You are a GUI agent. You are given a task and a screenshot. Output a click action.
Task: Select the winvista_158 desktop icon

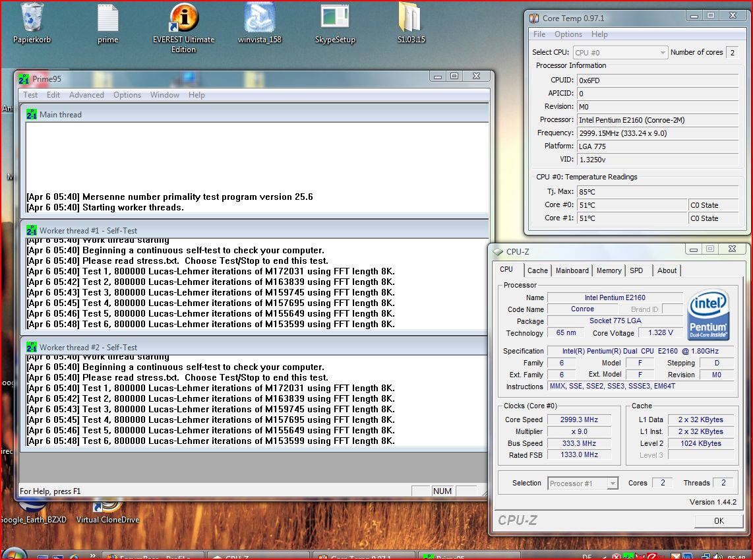pyautogui.click(x=259, y=23)
